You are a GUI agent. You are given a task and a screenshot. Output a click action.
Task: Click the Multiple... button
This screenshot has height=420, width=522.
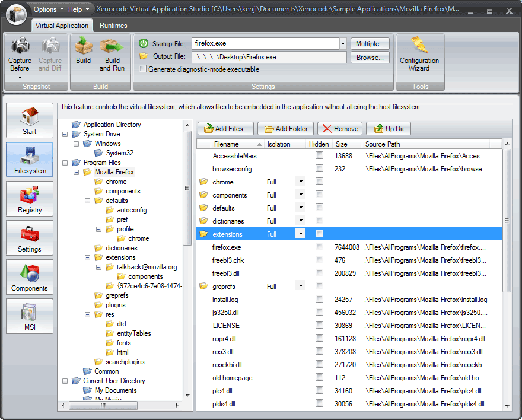370,43
